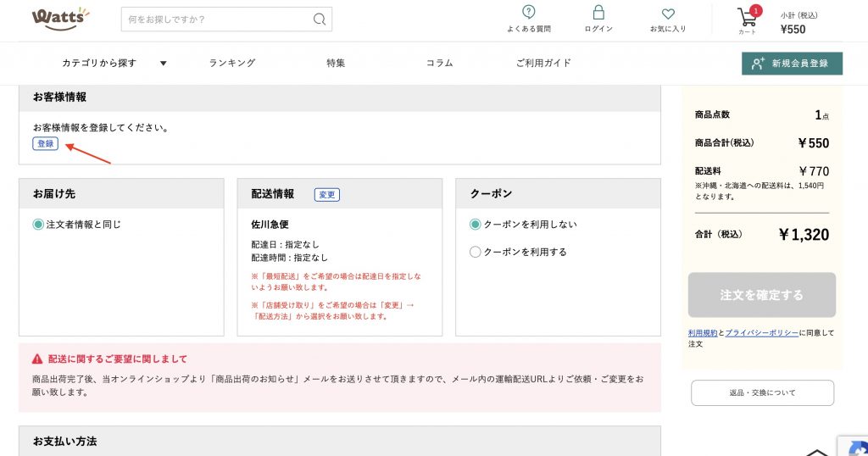
Task: Select クーポンを利用しない radio option
Action: pos(475,225)
